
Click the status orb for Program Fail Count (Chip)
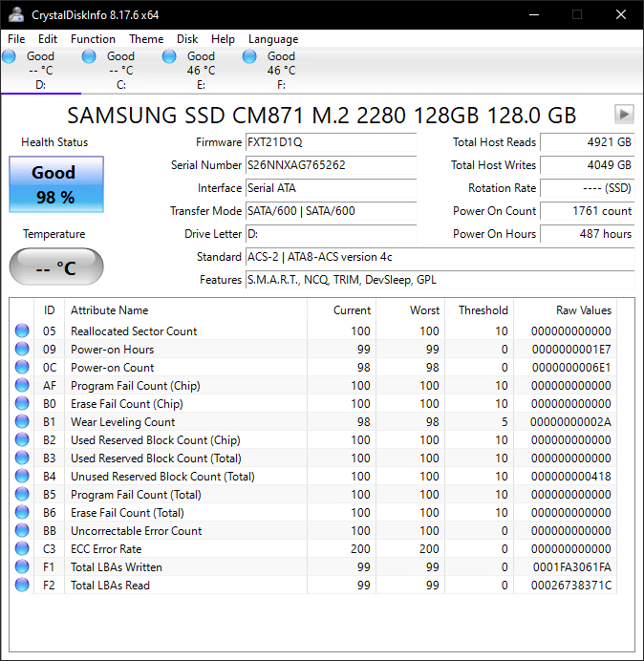(x=22, y=385)
